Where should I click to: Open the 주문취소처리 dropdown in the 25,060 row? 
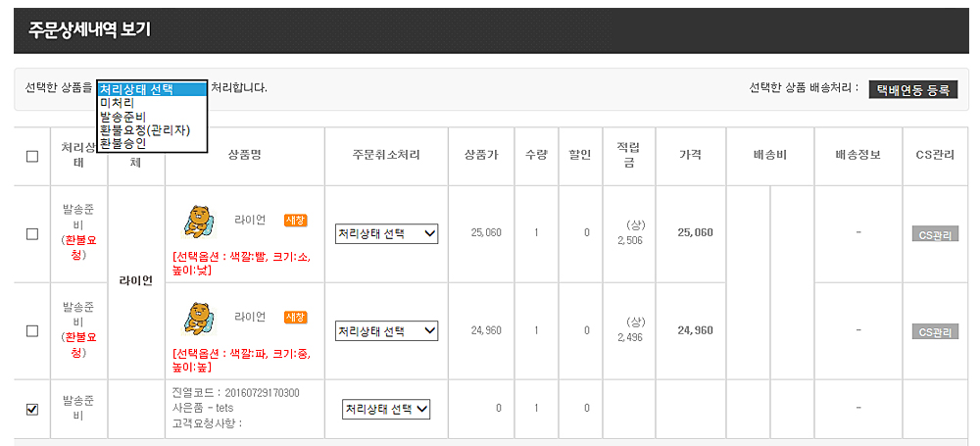386,234
